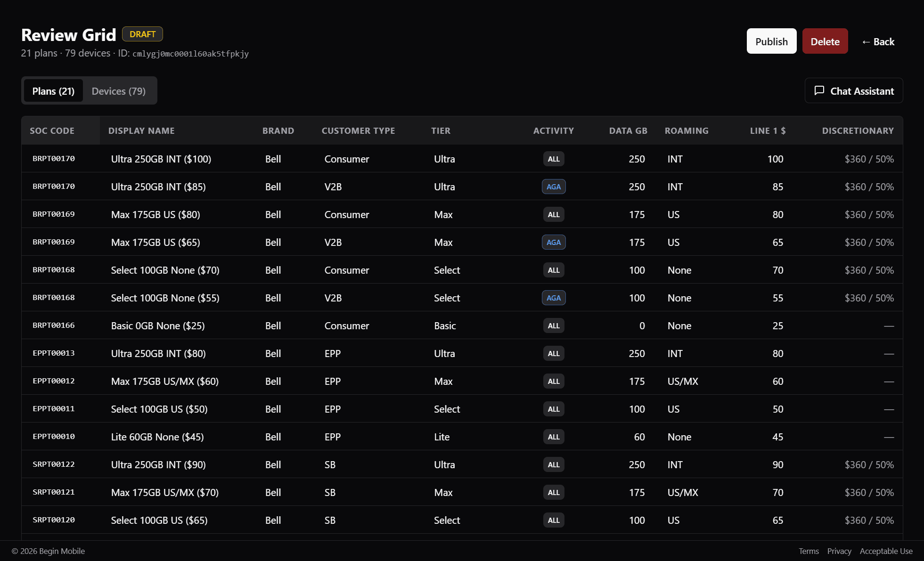Click the DATA GB column header
The height and width of the screenshot is (561, 924).
tap(628, 130)
